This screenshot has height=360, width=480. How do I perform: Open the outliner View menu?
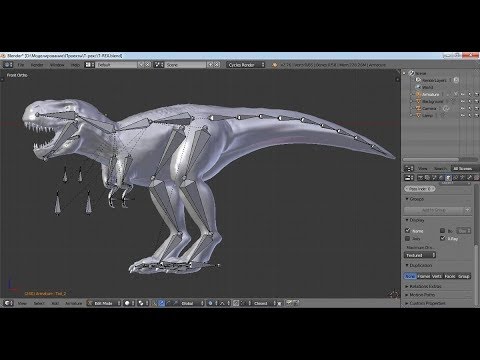pyautogui.click(x=423, y=169)
